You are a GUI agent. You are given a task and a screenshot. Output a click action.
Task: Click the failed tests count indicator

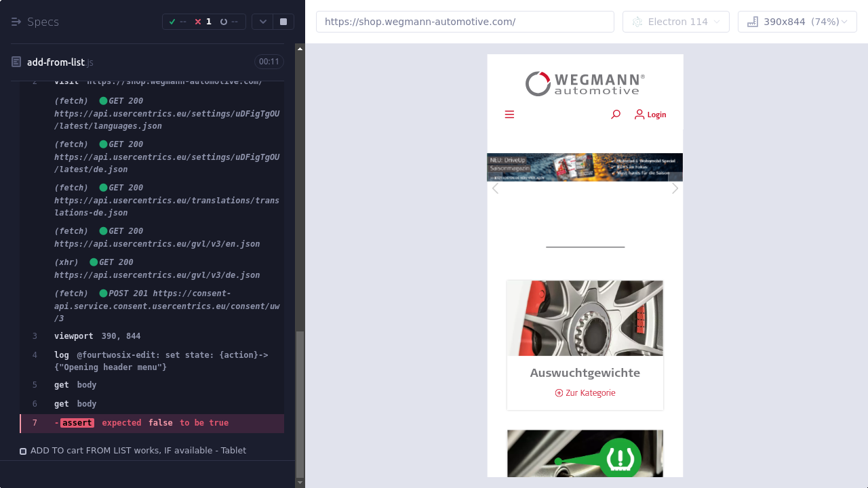(x=203, y=22)
